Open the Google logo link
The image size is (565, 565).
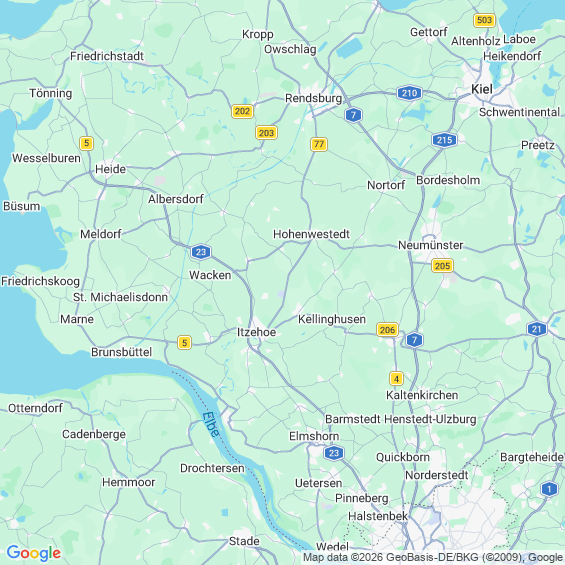click(34, 553)
